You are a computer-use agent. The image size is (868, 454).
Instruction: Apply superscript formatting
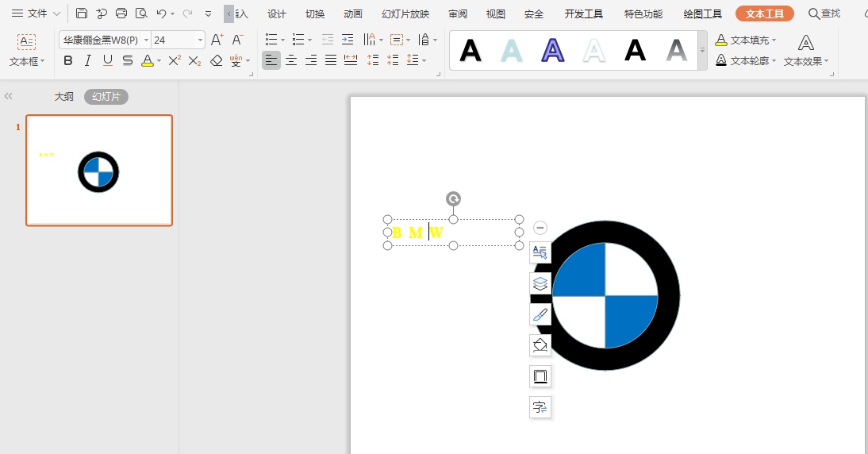pyautogui.click(x=175, y=60)
